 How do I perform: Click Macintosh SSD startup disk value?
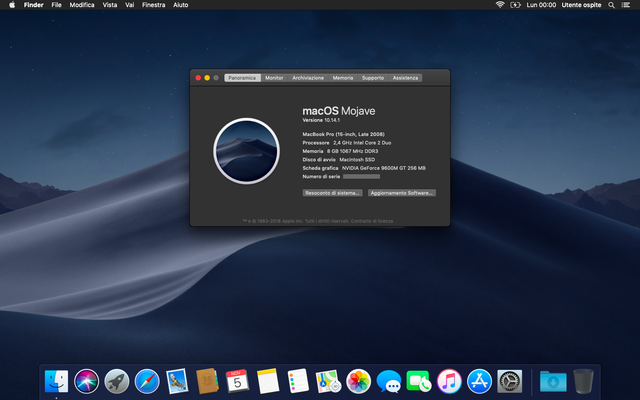tap(357, 160)
